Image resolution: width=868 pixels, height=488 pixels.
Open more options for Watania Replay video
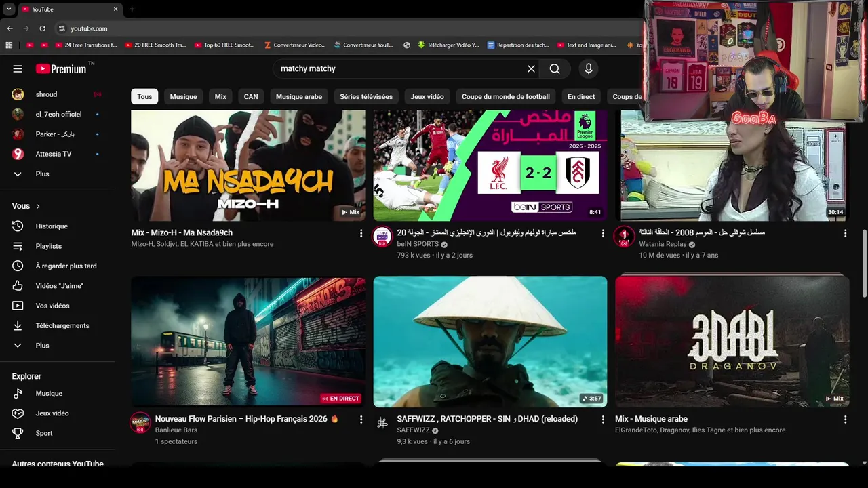[x=845, y=233]
